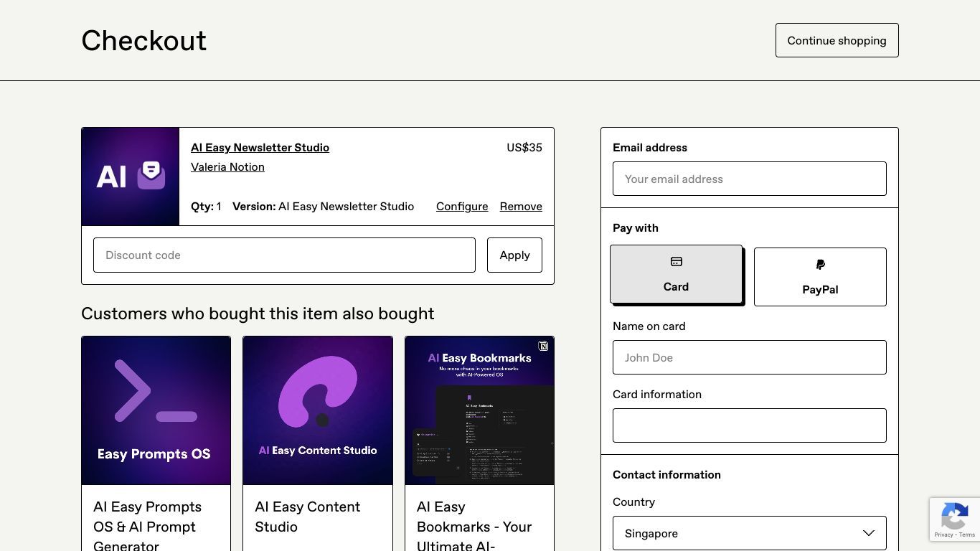
Task: Open the AI Easy Bookmarks recommendation image
Action: tap(479, 410)
